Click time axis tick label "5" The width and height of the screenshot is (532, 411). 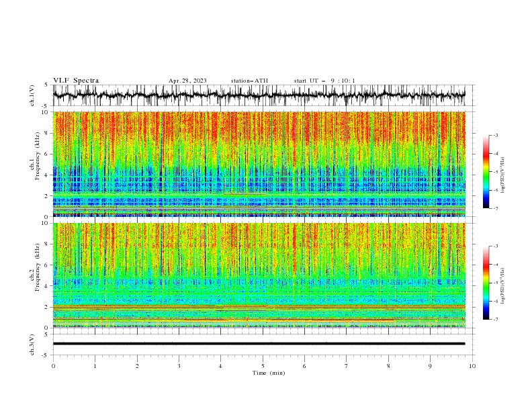(x=263, y=366)
